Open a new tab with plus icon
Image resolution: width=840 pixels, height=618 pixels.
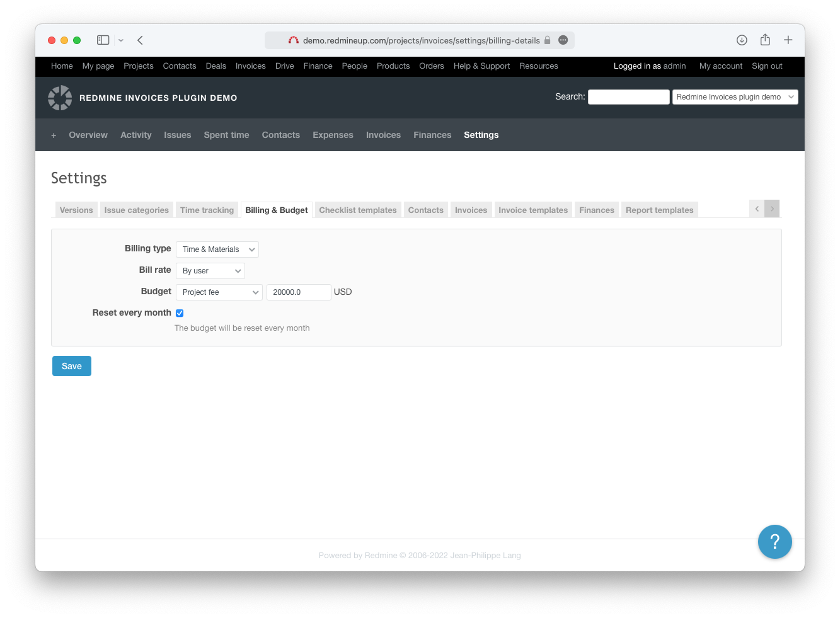[x=788, y=40]
